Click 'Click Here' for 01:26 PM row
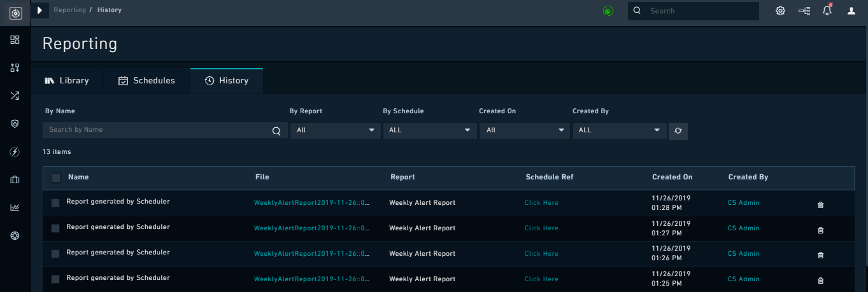This screenshot has height=292, width=868. pos(541,253)
